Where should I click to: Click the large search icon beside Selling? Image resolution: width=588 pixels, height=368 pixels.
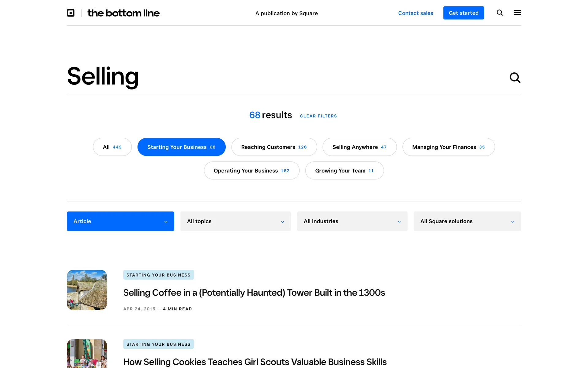515,78
